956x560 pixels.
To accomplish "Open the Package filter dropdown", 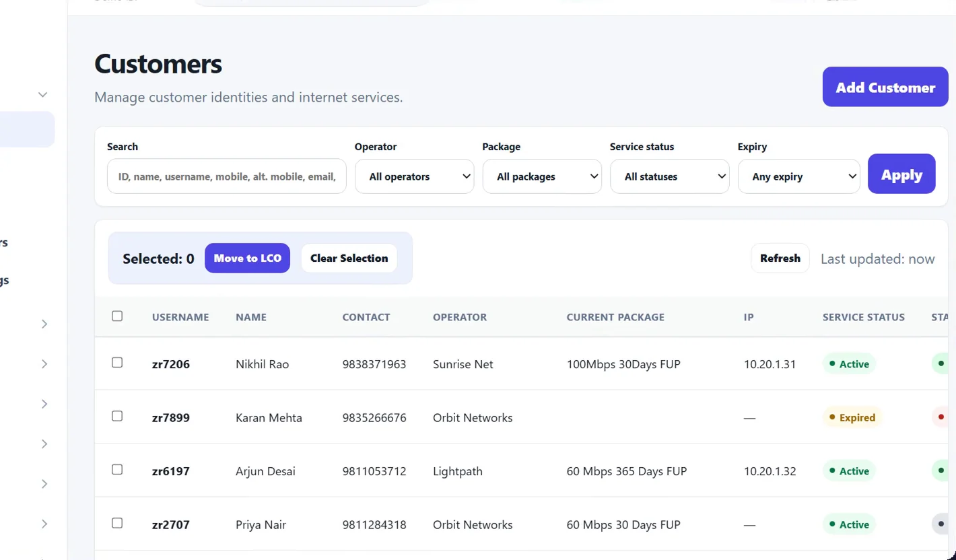I will pos(542,176).
